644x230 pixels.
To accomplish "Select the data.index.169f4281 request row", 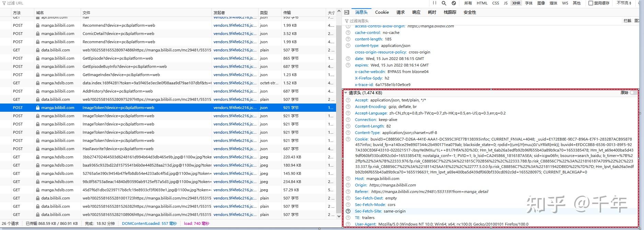I will 168,83.
